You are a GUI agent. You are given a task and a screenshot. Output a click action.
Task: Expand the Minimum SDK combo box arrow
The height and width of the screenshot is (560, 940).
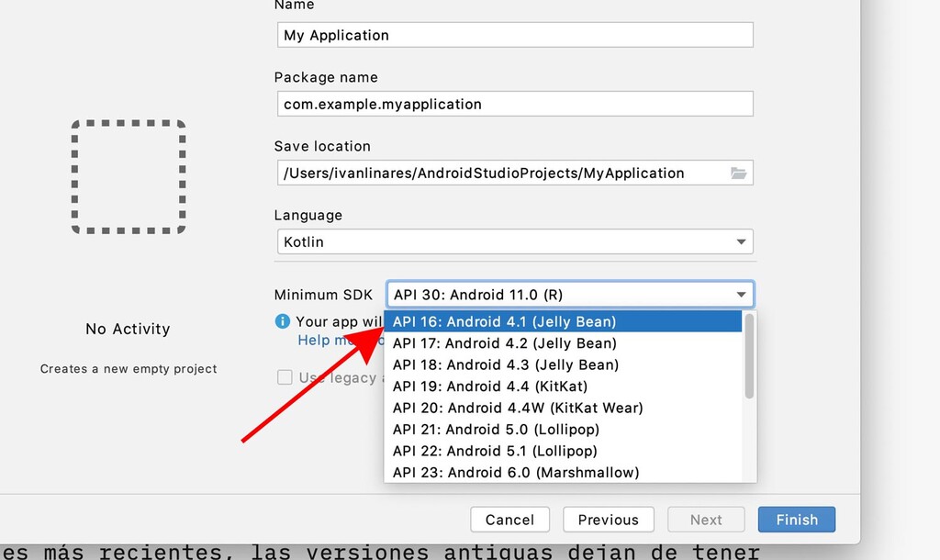click(741, 294)
